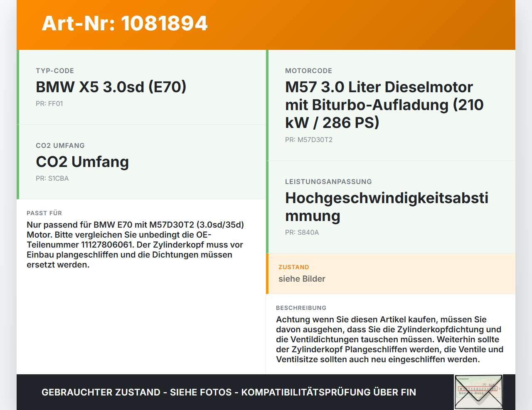Select the 'LEISTUNGSANPASSUNG' label
The height and width of the screenshot is (410, 532).
pos(328,182)
